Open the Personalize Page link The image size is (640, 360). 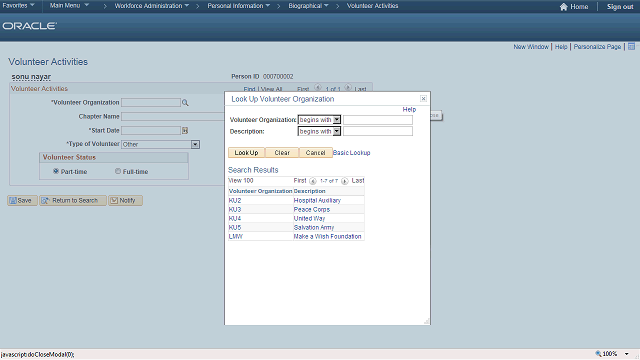597,47
